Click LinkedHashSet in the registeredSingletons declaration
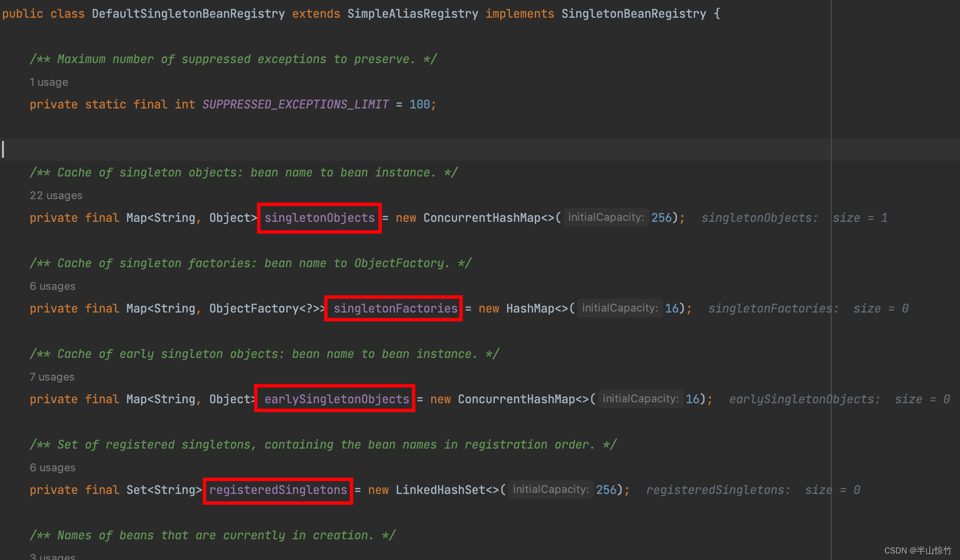Viewport: 960px width, 560px height. point(440,490)
